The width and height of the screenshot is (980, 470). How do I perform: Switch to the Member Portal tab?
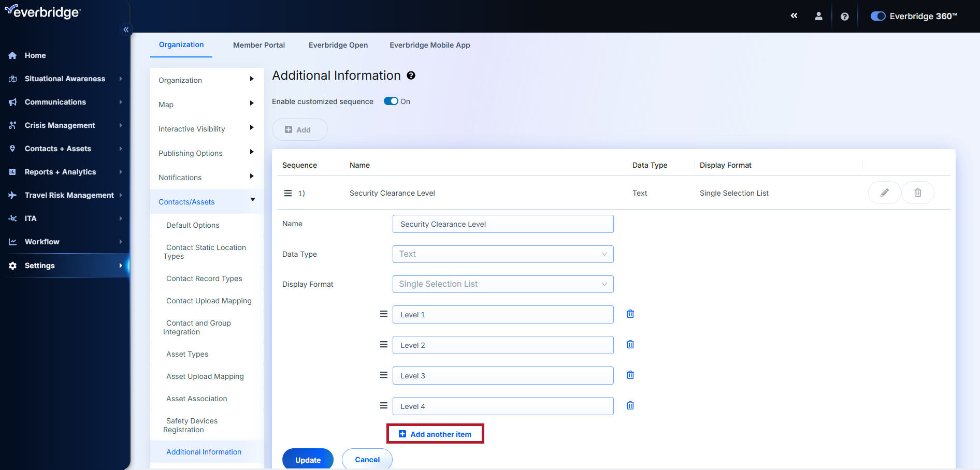pyautogui.click(x=258, y=45)
